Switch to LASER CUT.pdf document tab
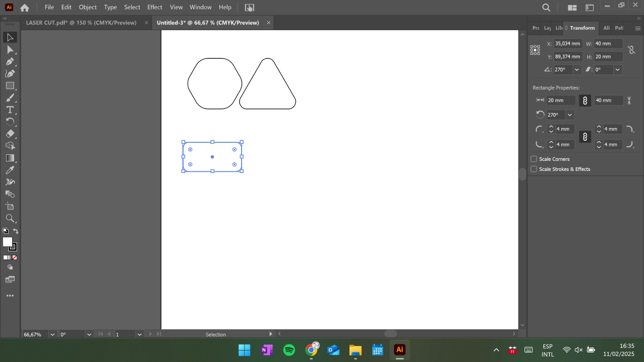The width and height of the screenshot is (644, 362). coord(81,23)
